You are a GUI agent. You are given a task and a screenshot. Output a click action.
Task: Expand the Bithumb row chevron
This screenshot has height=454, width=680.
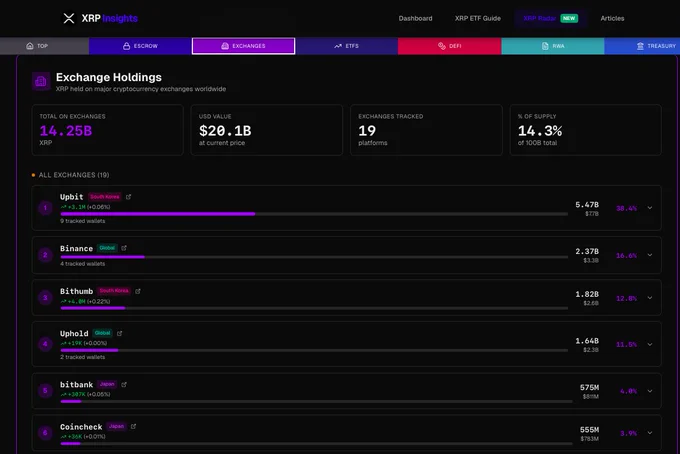pyautogui.click(x=650, y=298)
